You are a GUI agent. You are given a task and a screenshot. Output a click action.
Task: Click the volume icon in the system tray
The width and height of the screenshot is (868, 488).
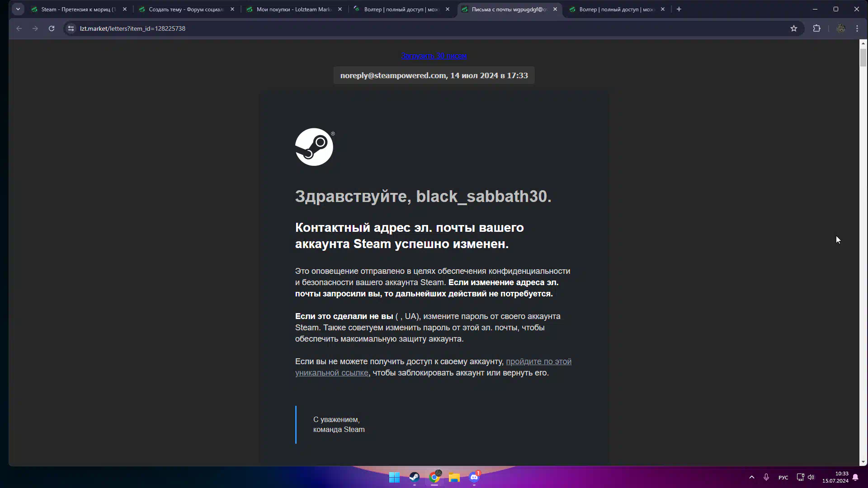pyautogui.click(x=811, y=477)
